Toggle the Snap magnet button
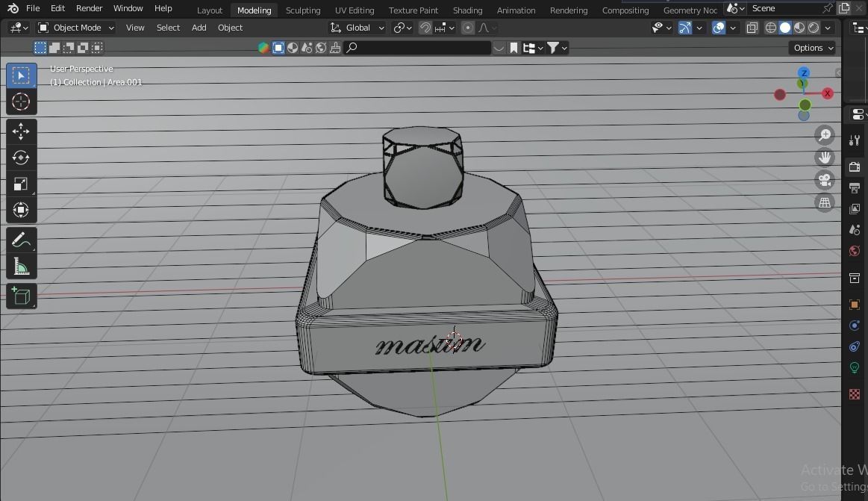The image size is (868, 501). (x=425, y=28)
